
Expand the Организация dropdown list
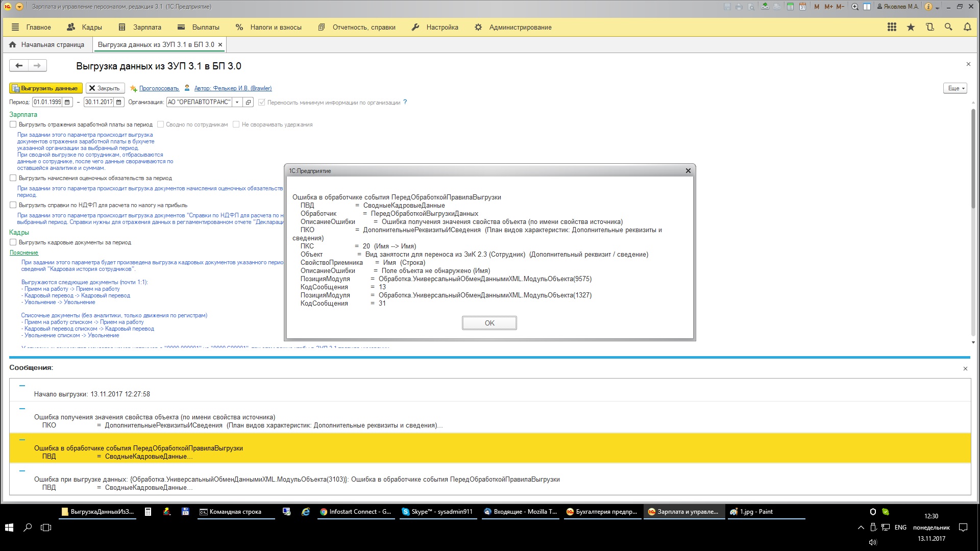(237, 102)
